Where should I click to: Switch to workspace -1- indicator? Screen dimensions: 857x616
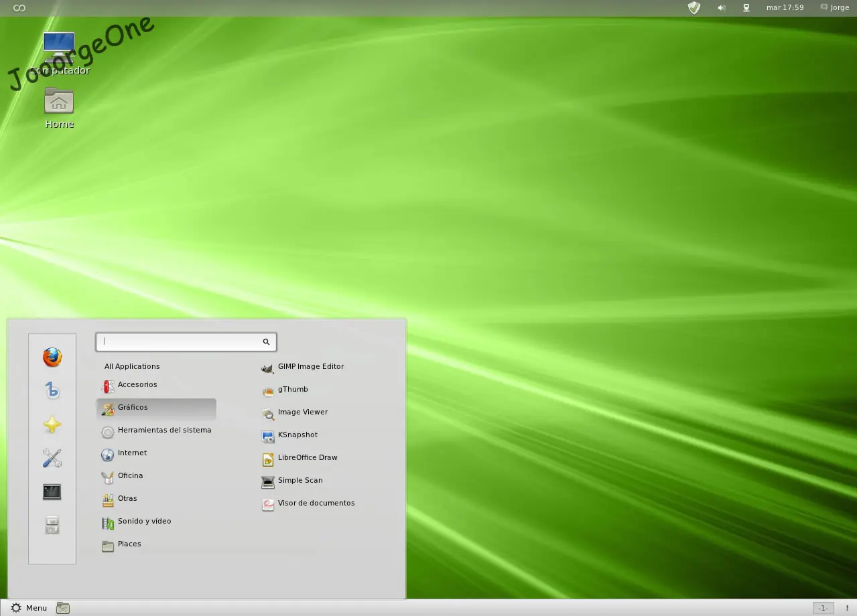[x=823, y=608]
